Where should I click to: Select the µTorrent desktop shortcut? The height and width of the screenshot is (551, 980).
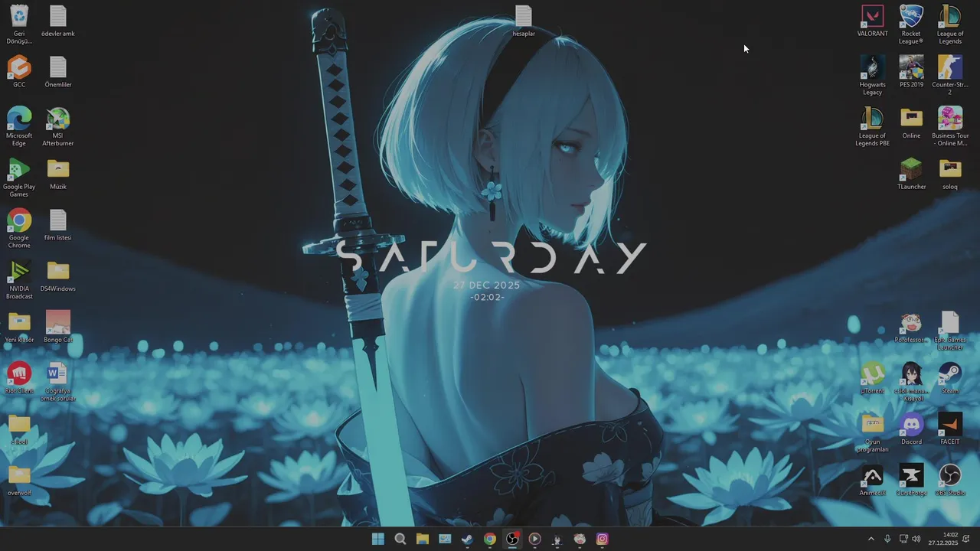[872, 378]
